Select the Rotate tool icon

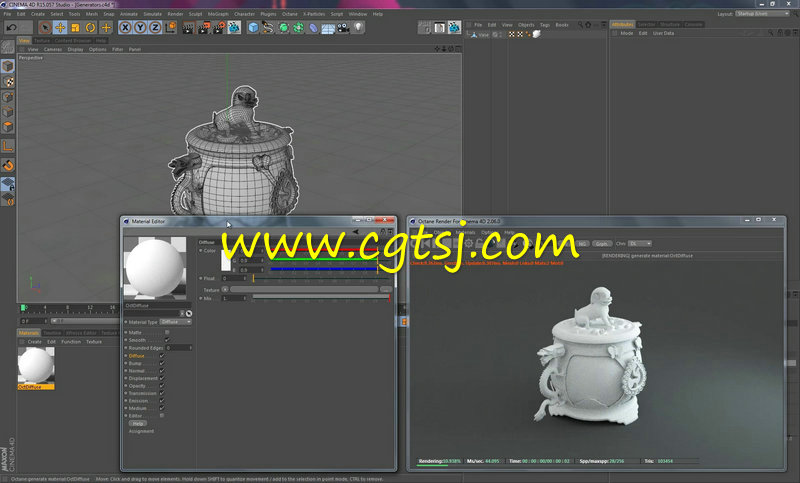[x=91, y=28]
